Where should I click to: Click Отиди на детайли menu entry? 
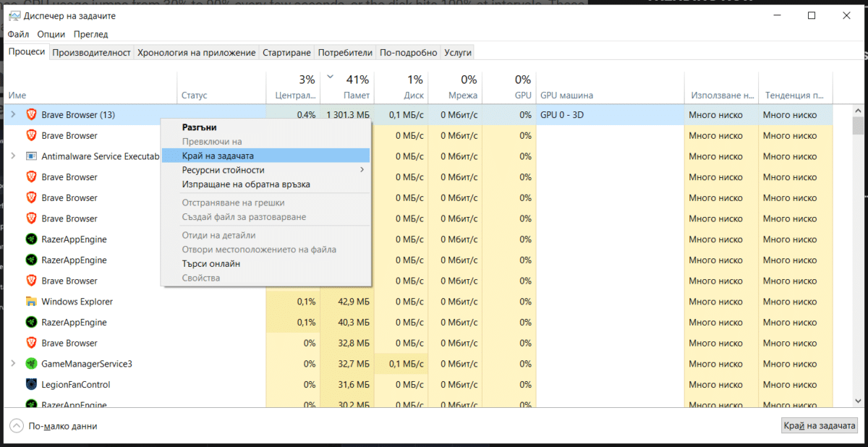pos(265,236)
